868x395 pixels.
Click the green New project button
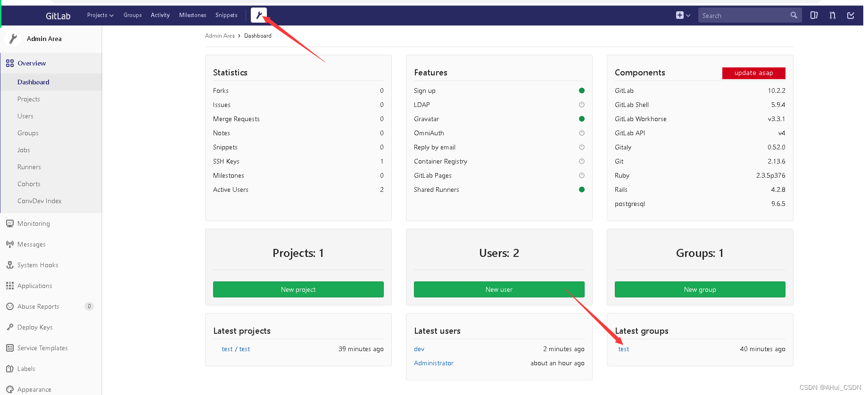tap(298, 289)
